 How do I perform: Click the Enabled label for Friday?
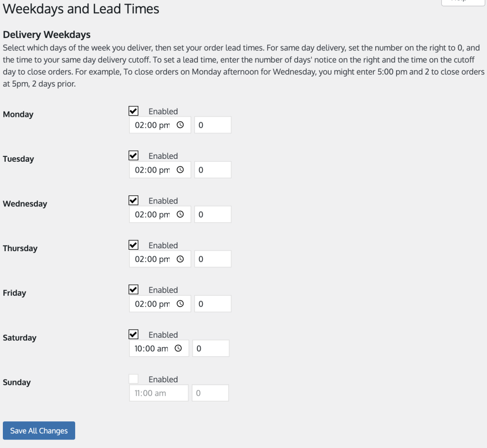click(x=163, y=290)
